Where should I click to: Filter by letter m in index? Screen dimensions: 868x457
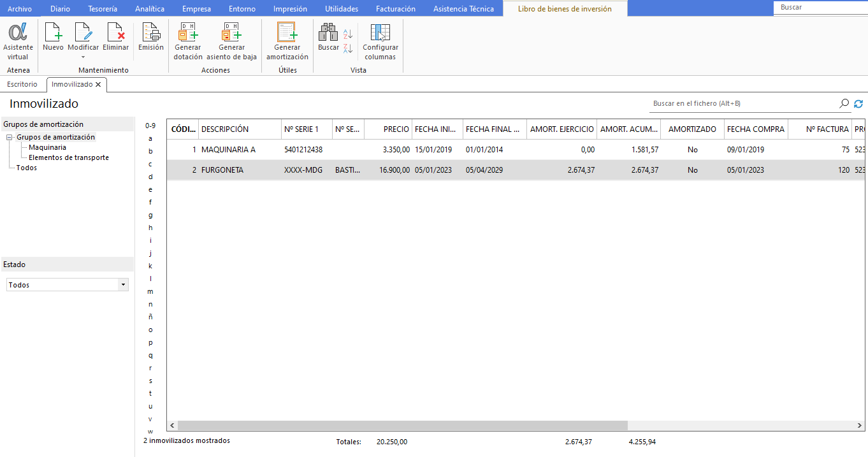coord(150,291)
